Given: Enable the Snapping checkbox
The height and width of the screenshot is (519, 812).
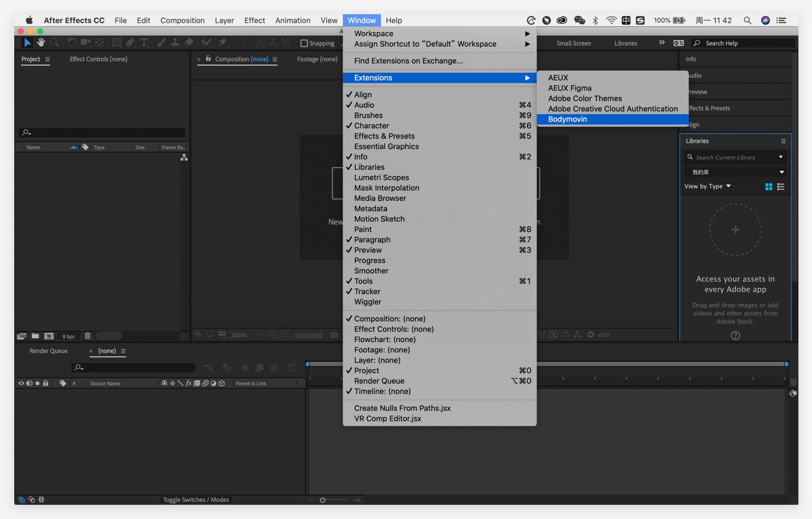Looking at the screenshot, I should (304, 43).
